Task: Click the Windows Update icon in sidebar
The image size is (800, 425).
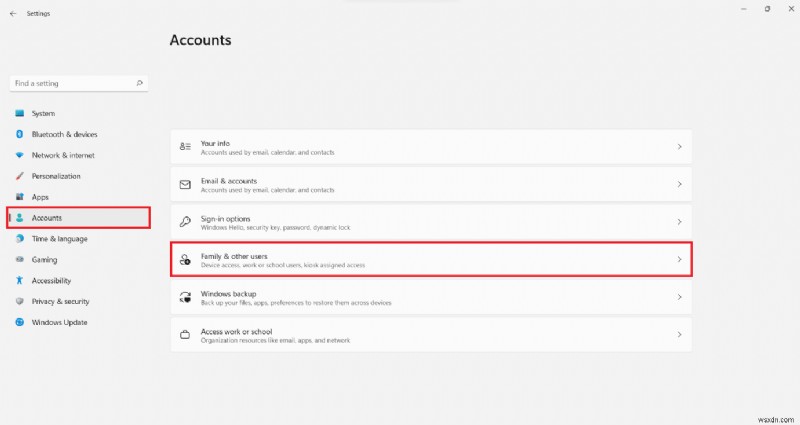Action: coord(19,322)
